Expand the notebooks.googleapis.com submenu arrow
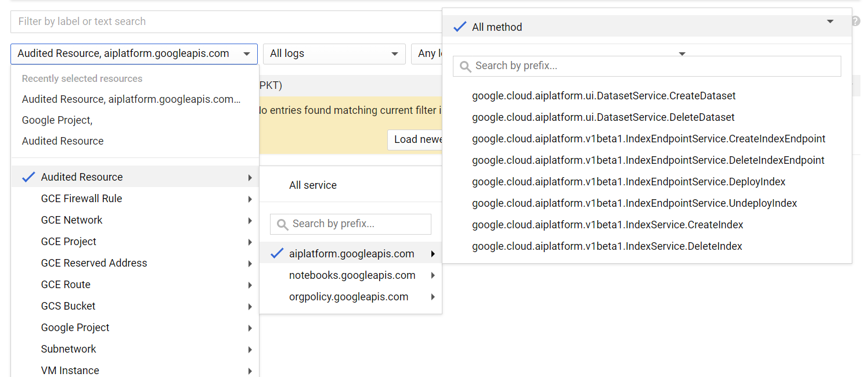The height and width of the screenshot is (377, 868). 433,275
